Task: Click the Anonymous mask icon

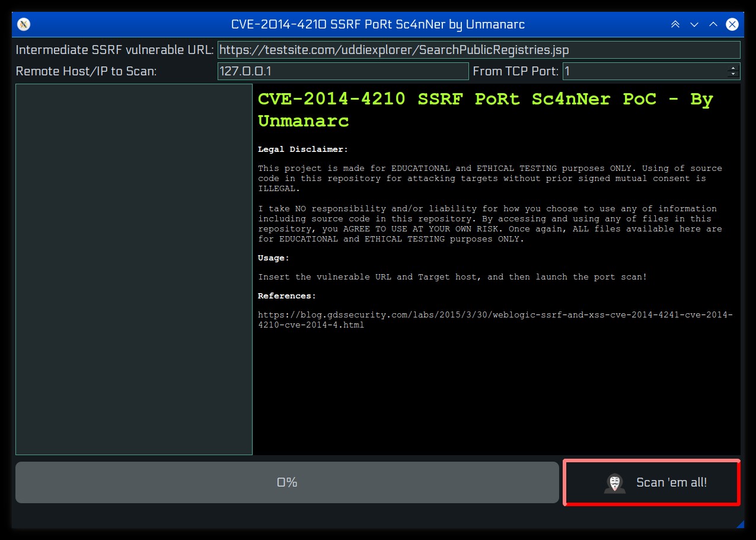Action: point(615,483)
